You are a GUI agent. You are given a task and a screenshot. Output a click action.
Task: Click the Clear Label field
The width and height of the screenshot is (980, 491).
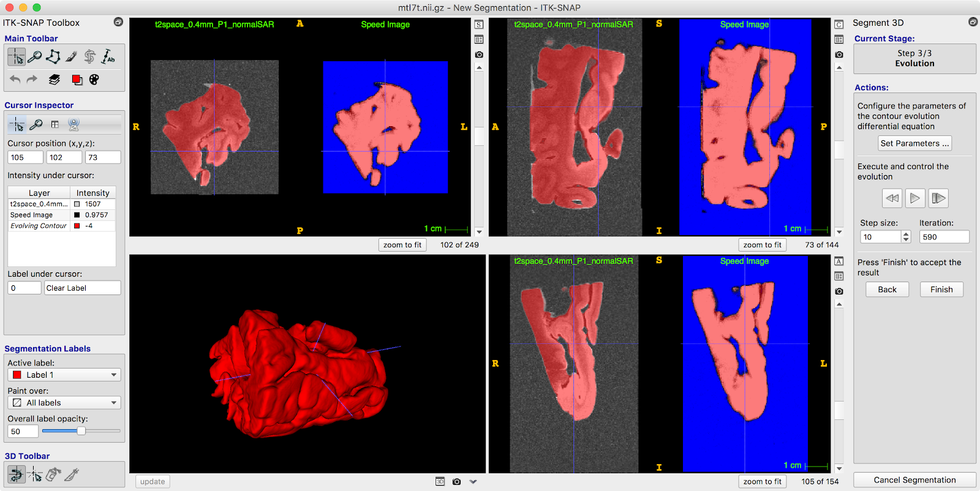point(83,288)
